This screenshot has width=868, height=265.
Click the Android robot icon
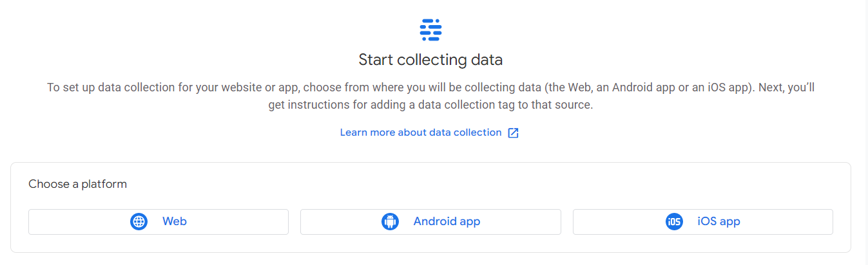pyautogui.click(x=390, y=222)
